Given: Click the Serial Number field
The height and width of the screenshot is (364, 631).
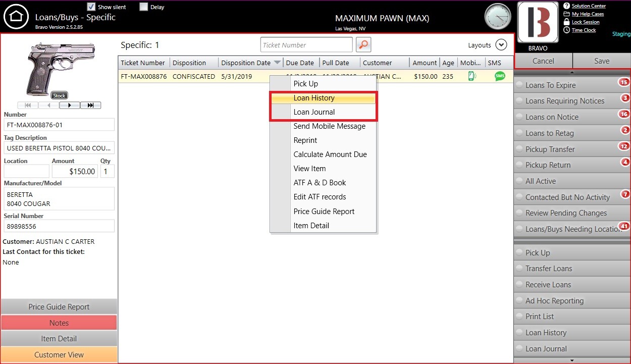Looking at the screenshot, I should click(59, 226).
